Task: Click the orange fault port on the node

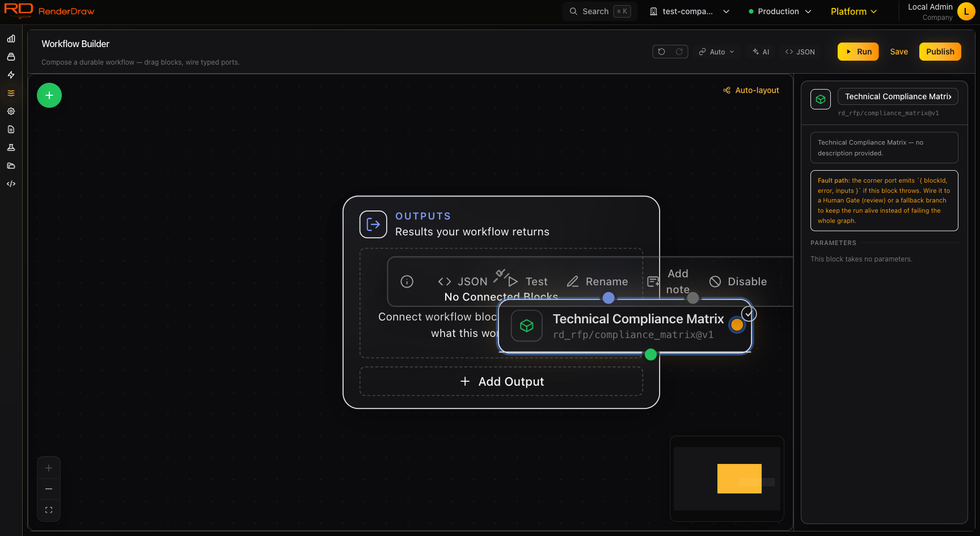Action: (x=737, y=325)
